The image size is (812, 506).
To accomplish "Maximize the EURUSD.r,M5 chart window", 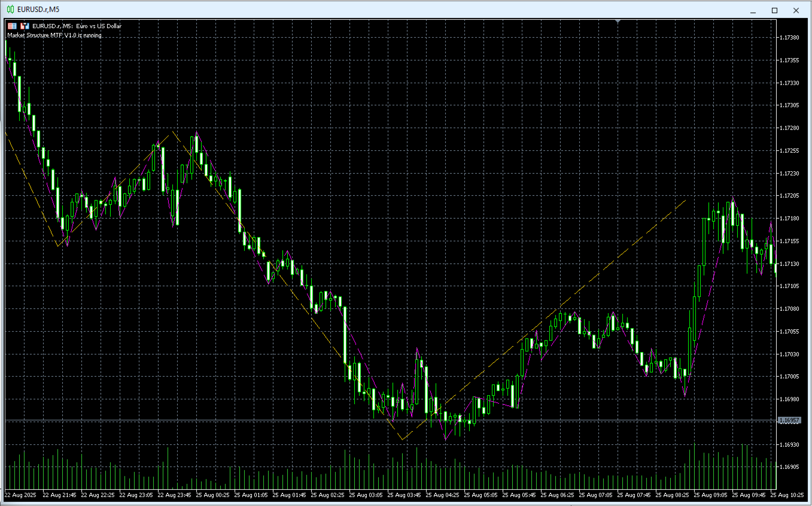I will coord(774,10).
